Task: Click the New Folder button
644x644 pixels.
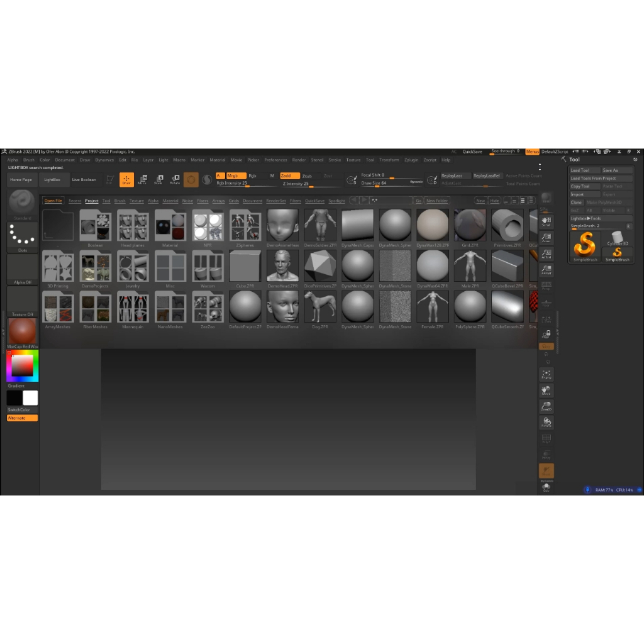Action: pos(437,201)
